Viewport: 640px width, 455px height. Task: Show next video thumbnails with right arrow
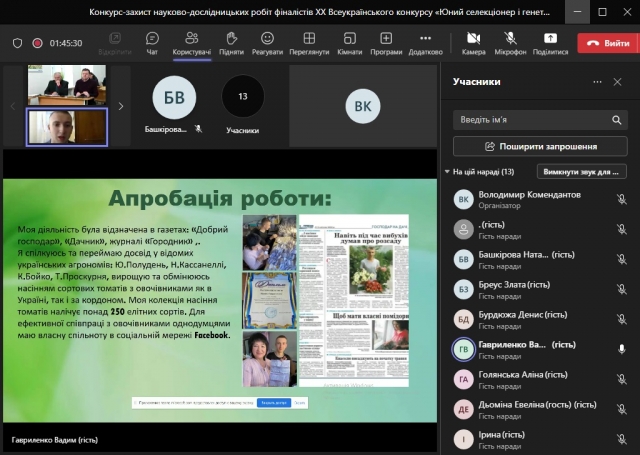click(121, 106)
